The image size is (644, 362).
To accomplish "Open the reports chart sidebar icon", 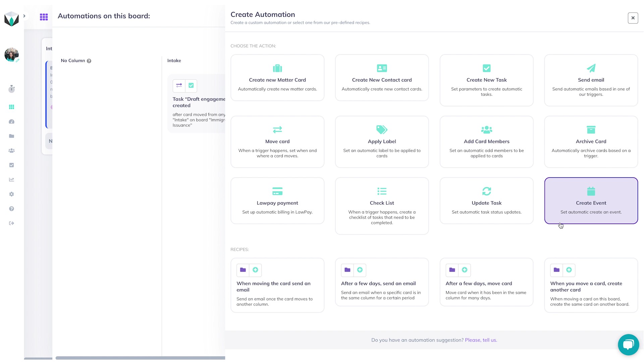I will pyautogui.click(x=11, y=180).
